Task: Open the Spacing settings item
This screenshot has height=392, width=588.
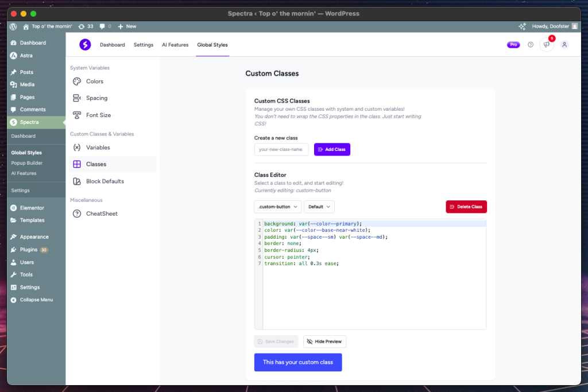Action: tap(96, 98)
